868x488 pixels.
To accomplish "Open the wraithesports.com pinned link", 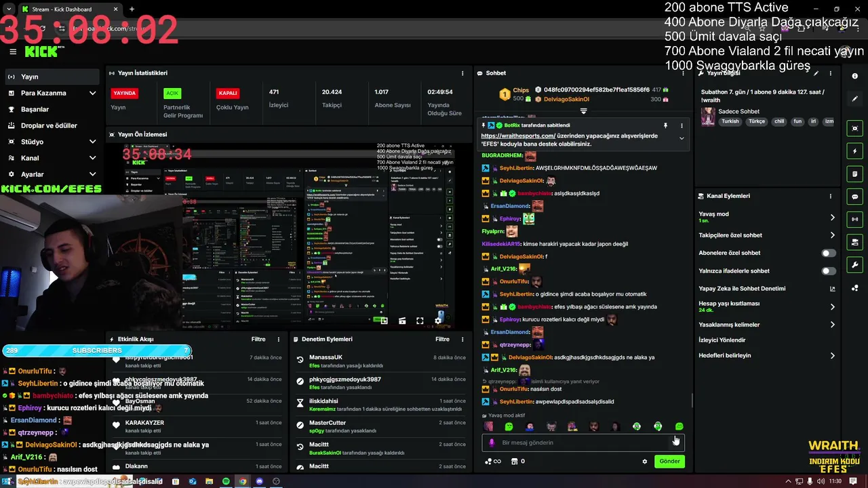I will [x=518, y=136].
